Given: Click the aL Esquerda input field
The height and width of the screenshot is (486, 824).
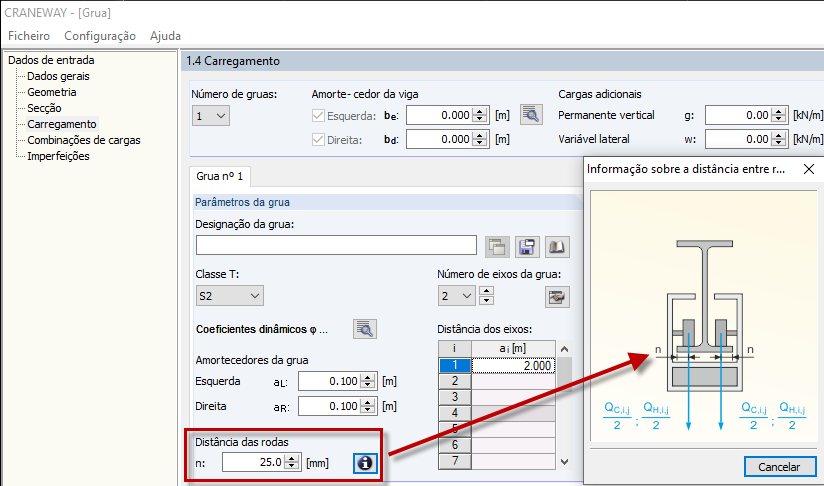Looking at the screenshot, I should pyautogui.click(x=329, y=381).
